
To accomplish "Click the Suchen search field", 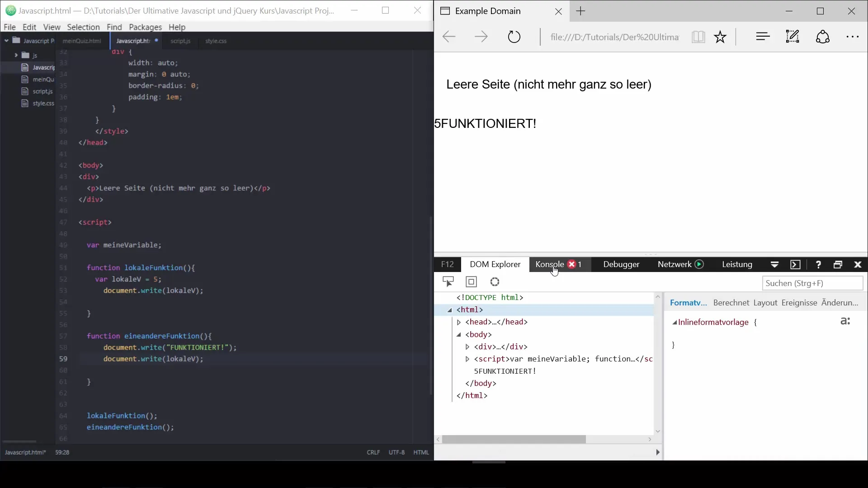I will 812,283.
